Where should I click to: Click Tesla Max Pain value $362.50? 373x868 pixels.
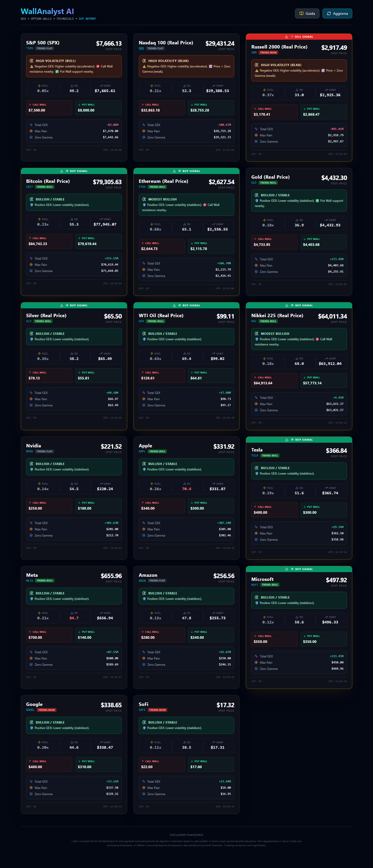point(337,533)
